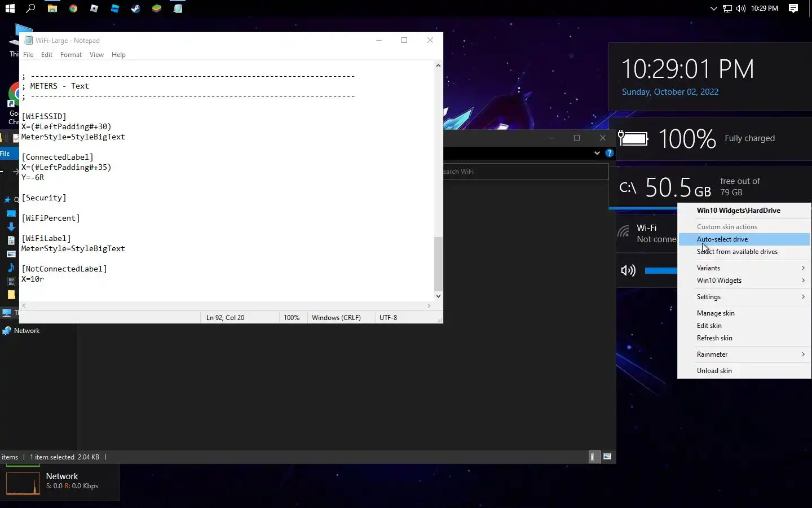
Task: Open Notepad Help menu
Action: coord(118,55)
